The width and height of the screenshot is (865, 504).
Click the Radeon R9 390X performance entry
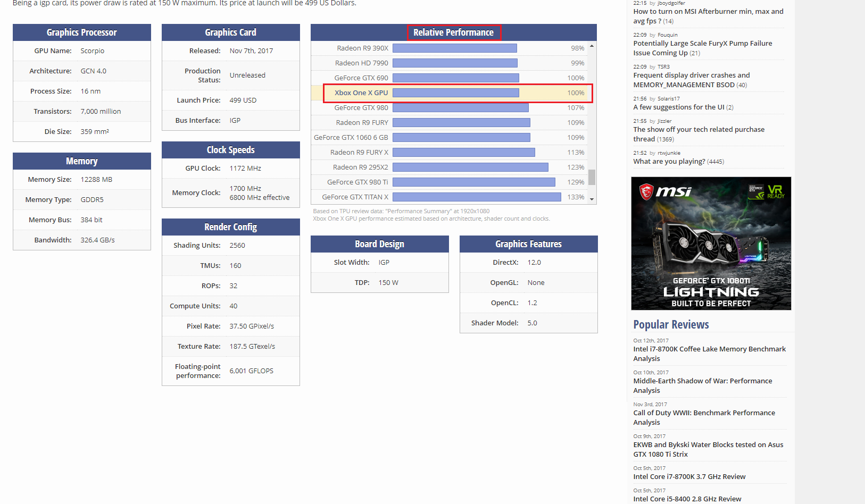coord(450,48)
